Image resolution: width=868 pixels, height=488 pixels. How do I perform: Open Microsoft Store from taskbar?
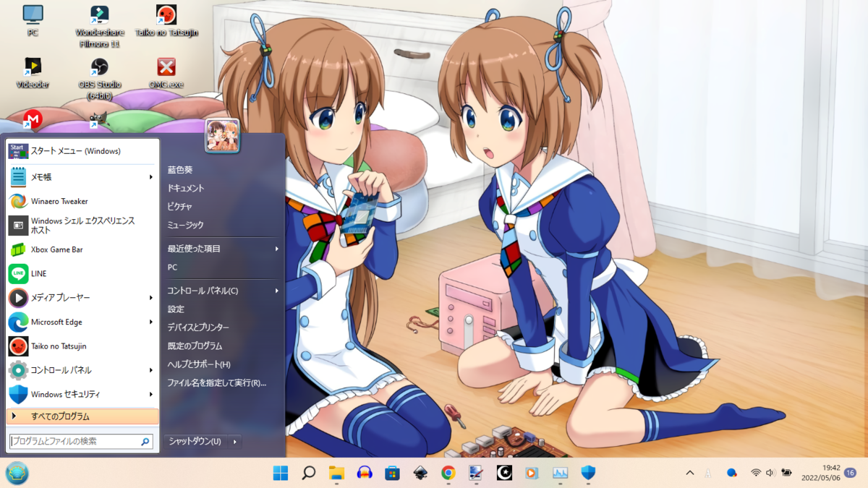[x=392, y=473]
